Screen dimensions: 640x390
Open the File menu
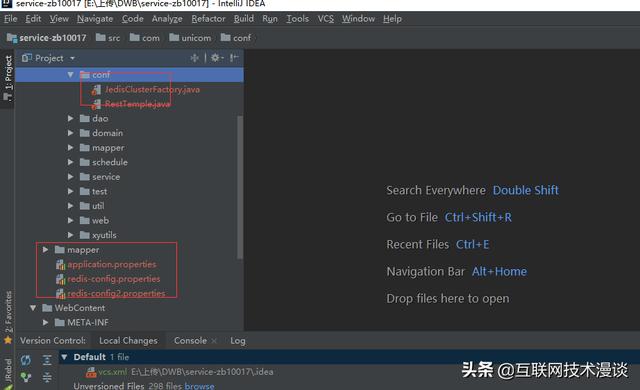(11, 19)
